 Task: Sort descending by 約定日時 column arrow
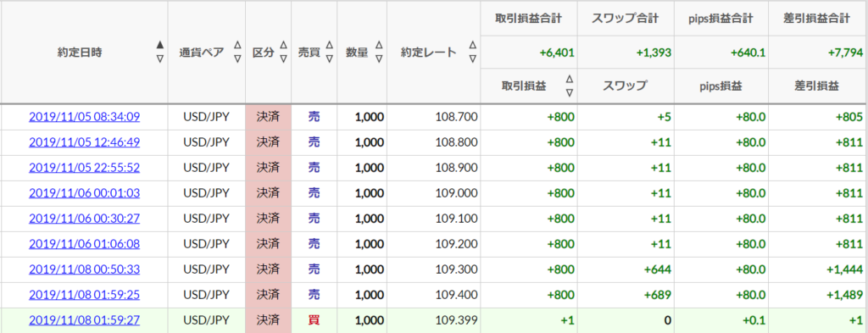tap(160, 58)
